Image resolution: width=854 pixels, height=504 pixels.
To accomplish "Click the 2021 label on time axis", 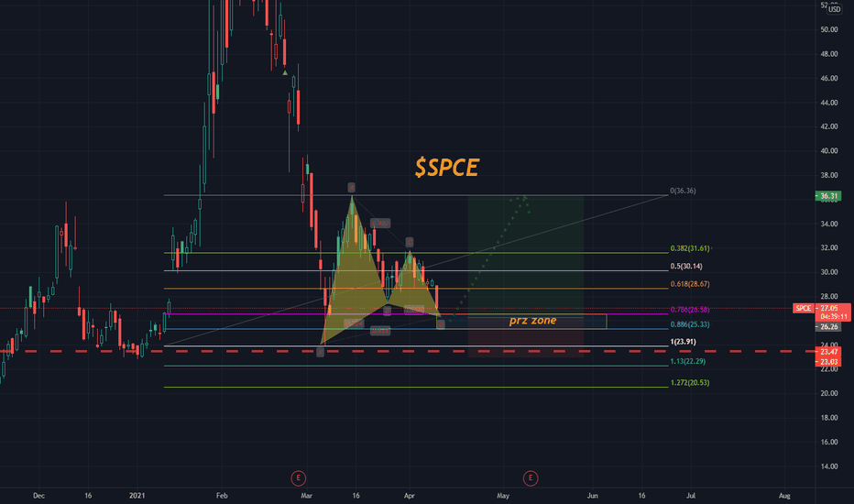I will 137,496.
